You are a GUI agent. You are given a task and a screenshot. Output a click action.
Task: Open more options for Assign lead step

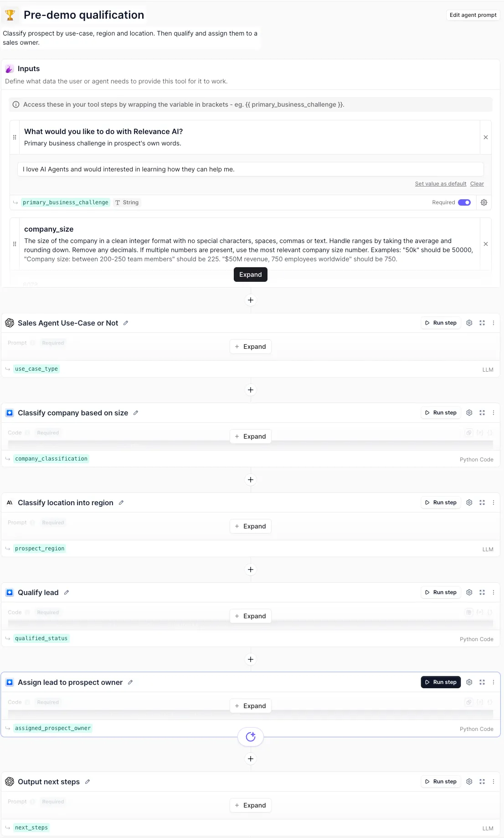(494, 682)
